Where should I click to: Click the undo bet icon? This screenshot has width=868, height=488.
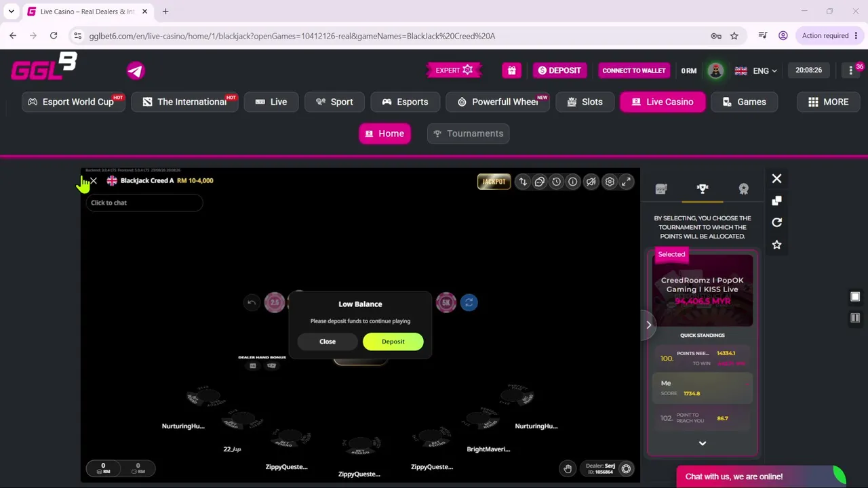[x=252, y=303]
